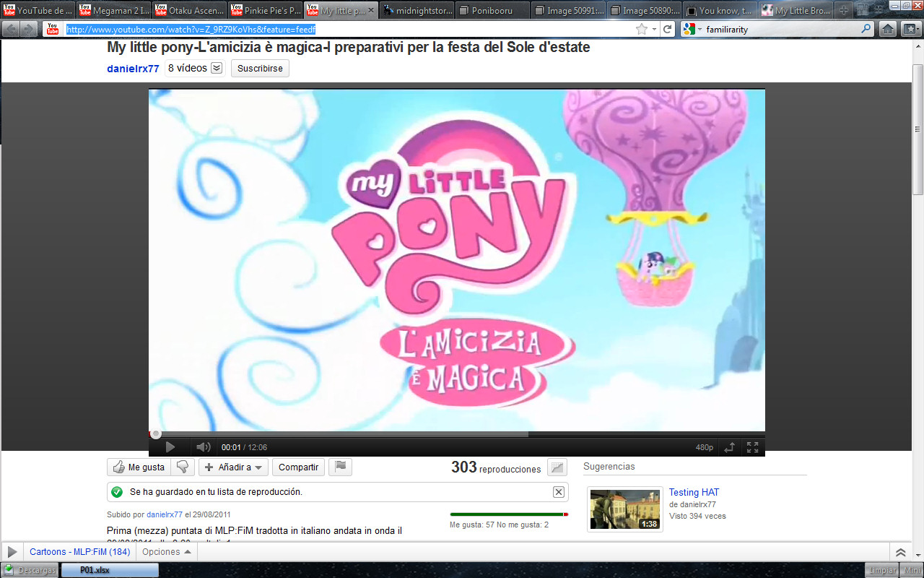Switch to the Megaman 2 tab
This screenshot has width=924, height=578.
point(114,11)
